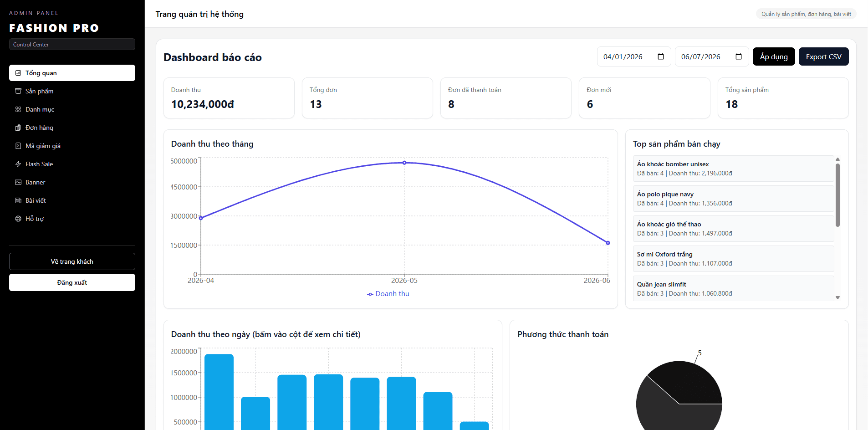Viewport: 868px width, 430px height.
Task: Click the Tổng quan dashboard icon
Action: coord(18,73)
